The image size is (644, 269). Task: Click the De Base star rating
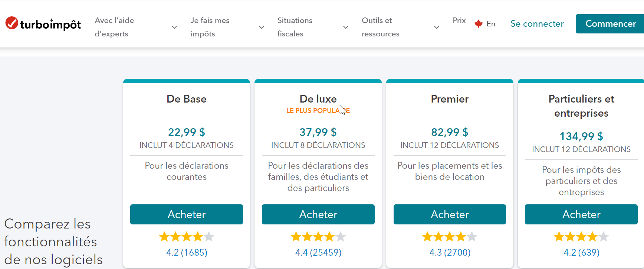click(x=187, y=237)
